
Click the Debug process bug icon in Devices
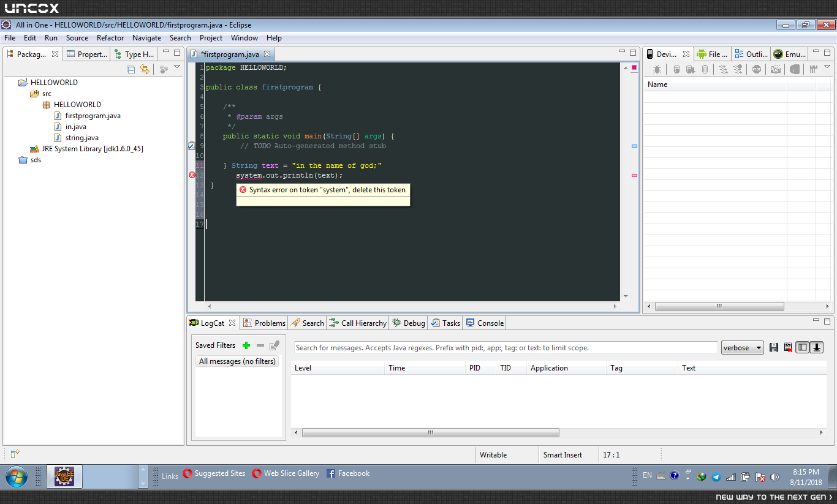point(657,69)
